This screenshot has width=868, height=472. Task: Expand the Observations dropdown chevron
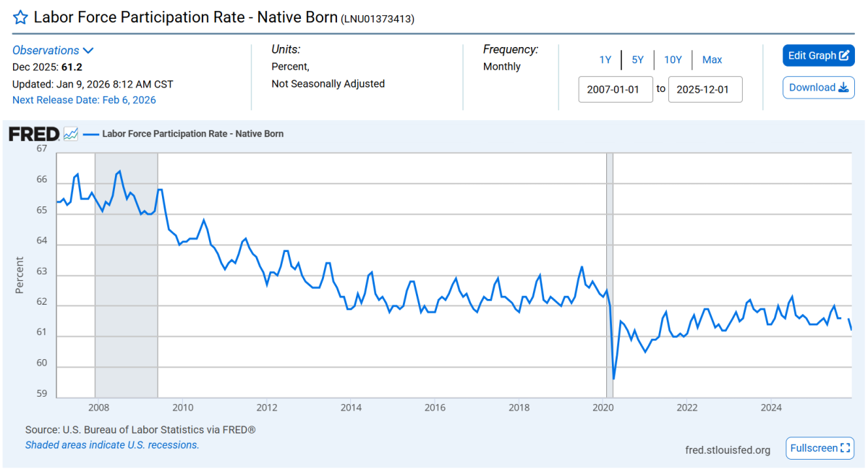[x=88, y=51]
